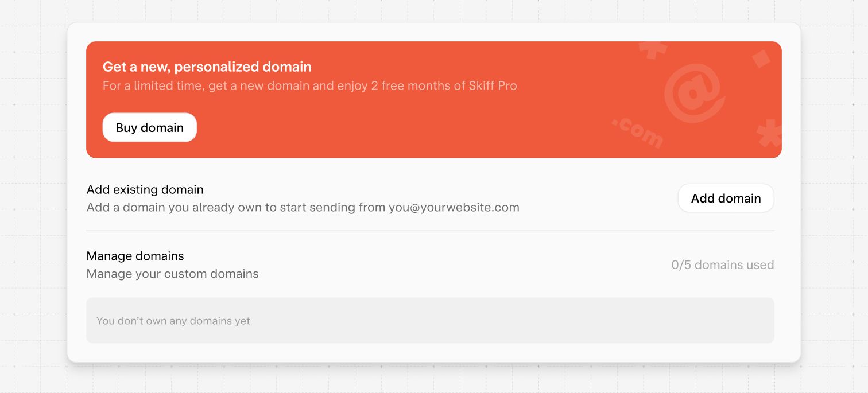Click the "Manage your custom domains" subtitle
This screenshot has width=868, height=393.
click(x=172, y=274)
